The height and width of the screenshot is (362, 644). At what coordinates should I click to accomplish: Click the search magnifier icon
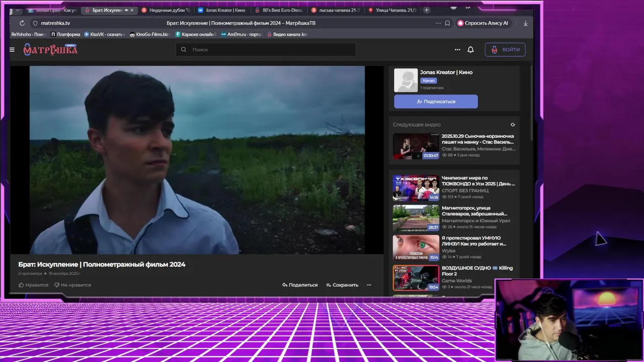[184, 50]
